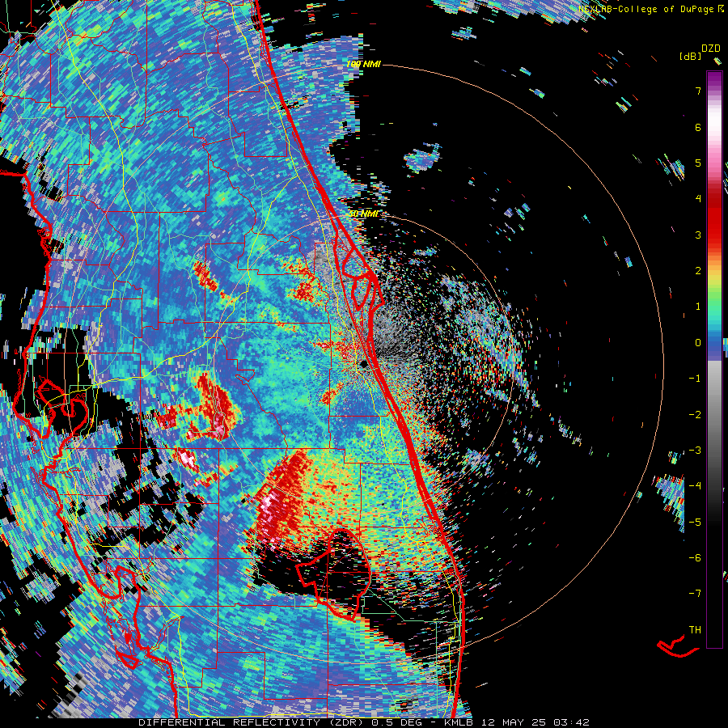The height and width of the screenshot is (728, 728).
Task: Click the 4 value on the color scale
Action: point(698,199)
